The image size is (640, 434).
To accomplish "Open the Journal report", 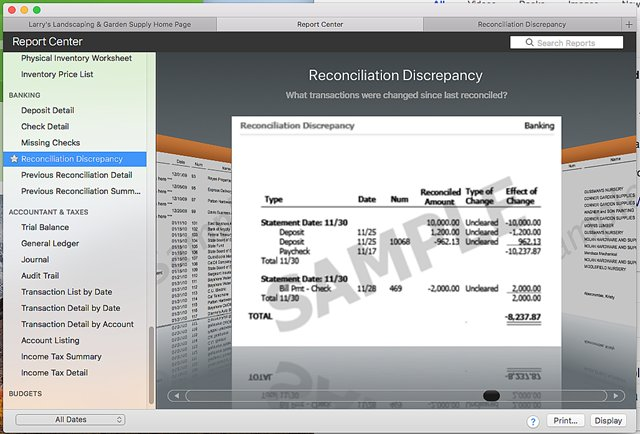I will [x=35, y=260].
